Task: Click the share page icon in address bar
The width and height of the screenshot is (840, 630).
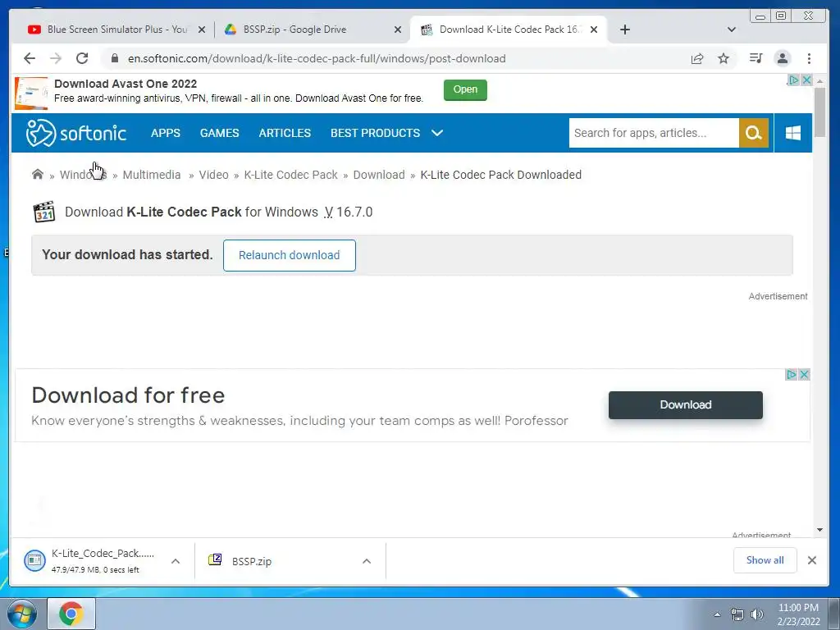Action: click(697, 58)
